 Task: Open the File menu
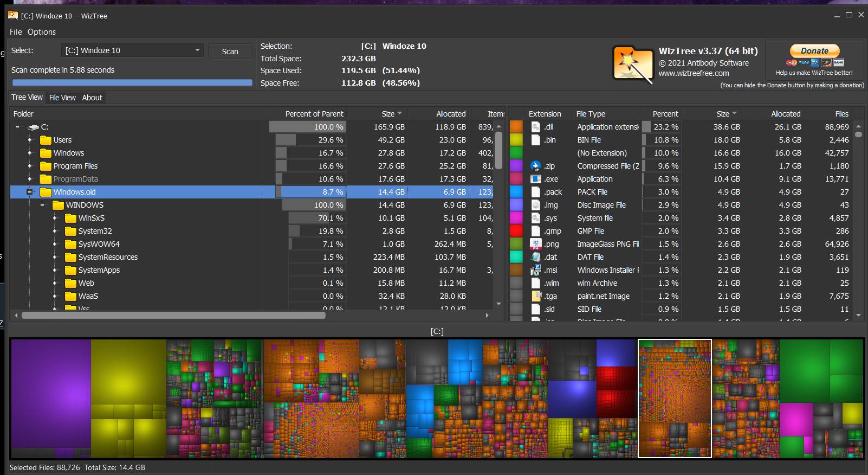(16, 32)
